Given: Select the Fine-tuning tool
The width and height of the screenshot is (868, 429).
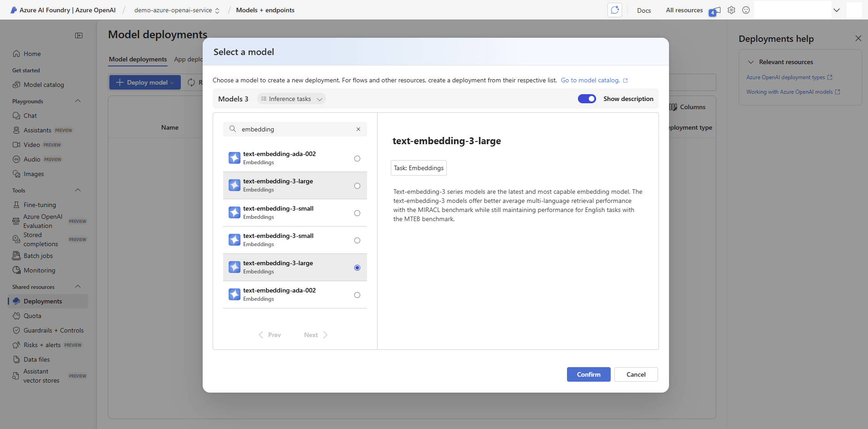Looking at the screenshot, I should click(39, 204).
